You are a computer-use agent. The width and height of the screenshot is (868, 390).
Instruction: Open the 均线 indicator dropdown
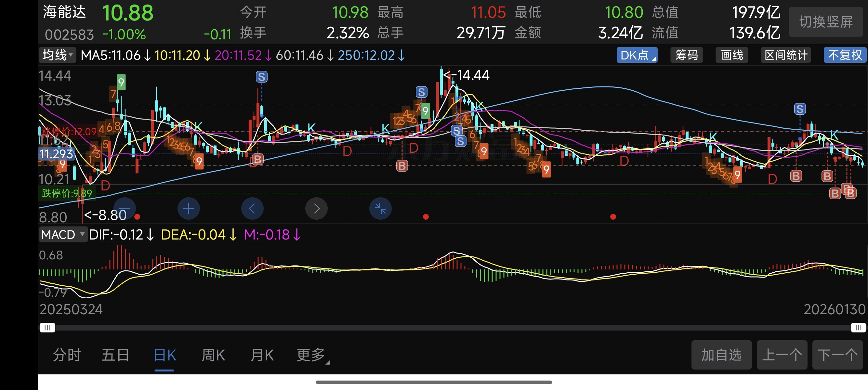coord(58,55)
